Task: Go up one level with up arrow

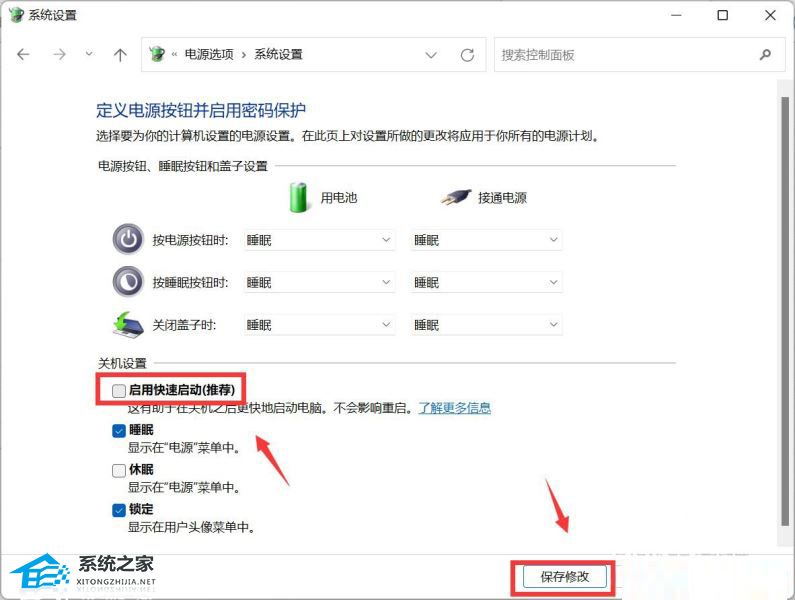Action: (x=120, y=54)
